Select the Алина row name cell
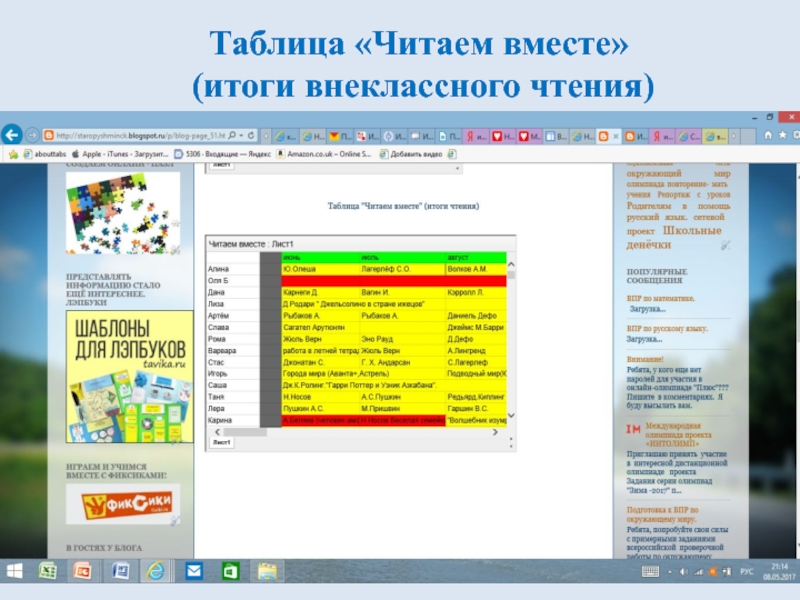 click(233, 269)
